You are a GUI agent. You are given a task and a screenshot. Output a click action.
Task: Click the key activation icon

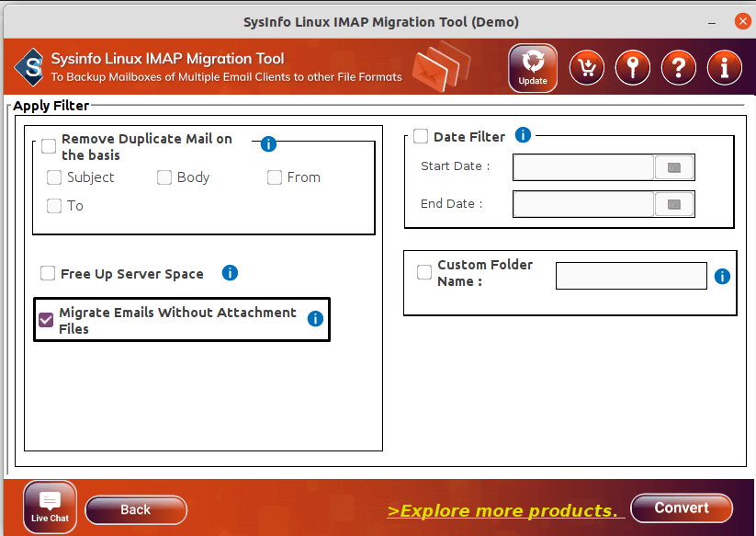click(633, 67)
